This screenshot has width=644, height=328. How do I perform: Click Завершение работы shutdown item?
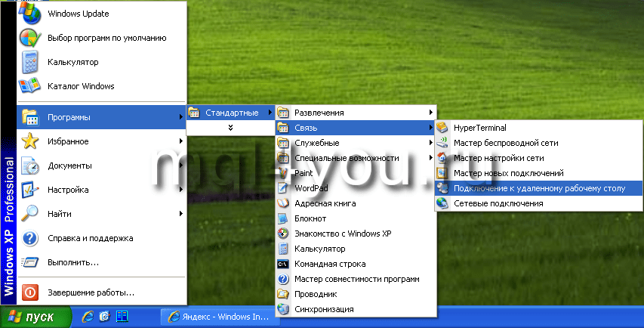[91, 292]
